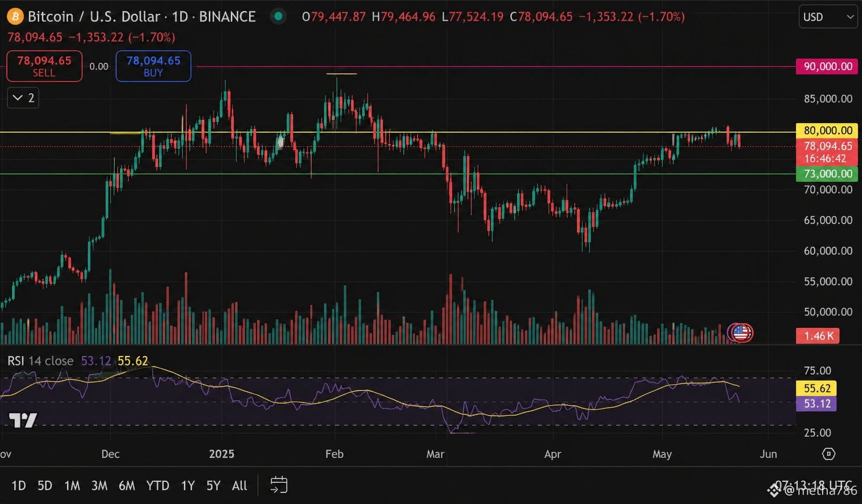The height and width of the screenshot is (504, 862).
Task: Select the 3M time range
Action: tap(99, 486)
